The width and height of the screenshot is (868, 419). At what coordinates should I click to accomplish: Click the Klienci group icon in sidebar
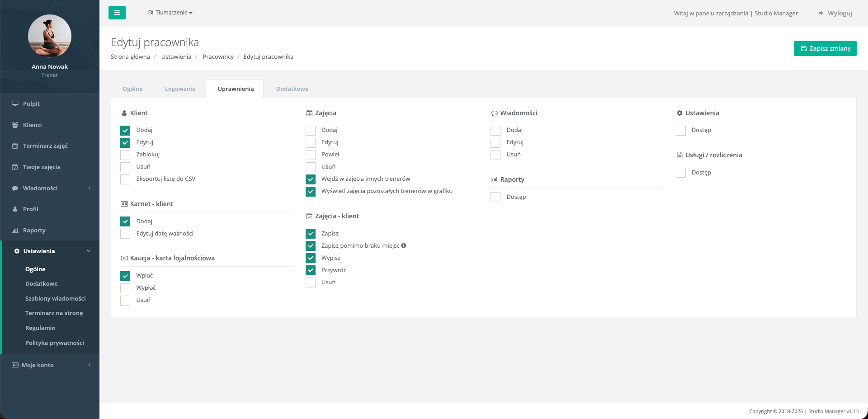(15, 125)
